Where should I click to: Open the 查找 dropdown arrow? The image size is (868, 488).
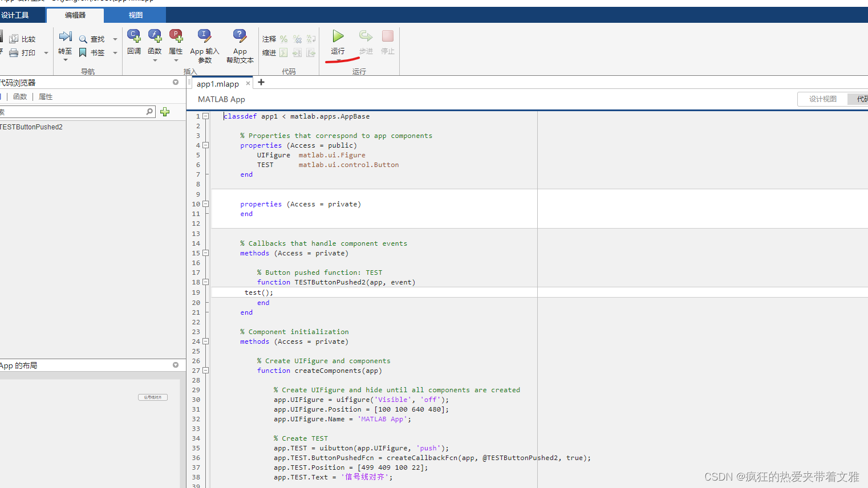click(115, 39)
